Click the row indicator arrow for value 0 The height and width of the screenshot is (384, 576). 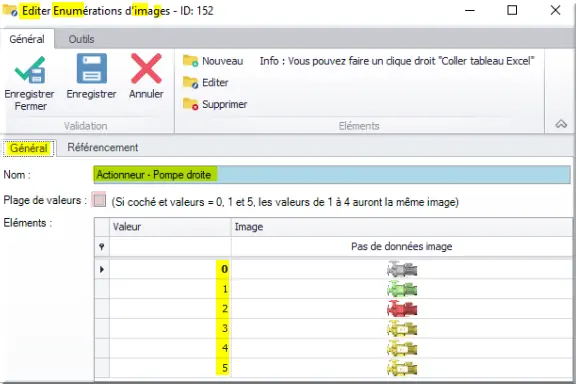[102, 269]
